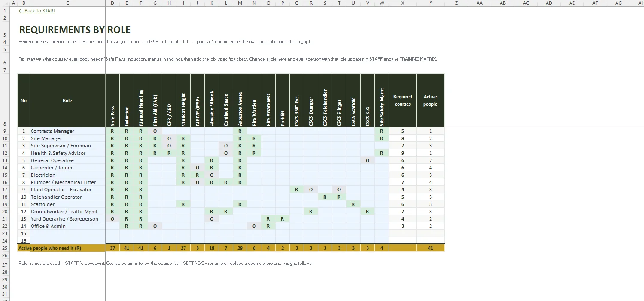Select Office & Admin's "O" under Fire Warden
644x301 pixels.
254,226
